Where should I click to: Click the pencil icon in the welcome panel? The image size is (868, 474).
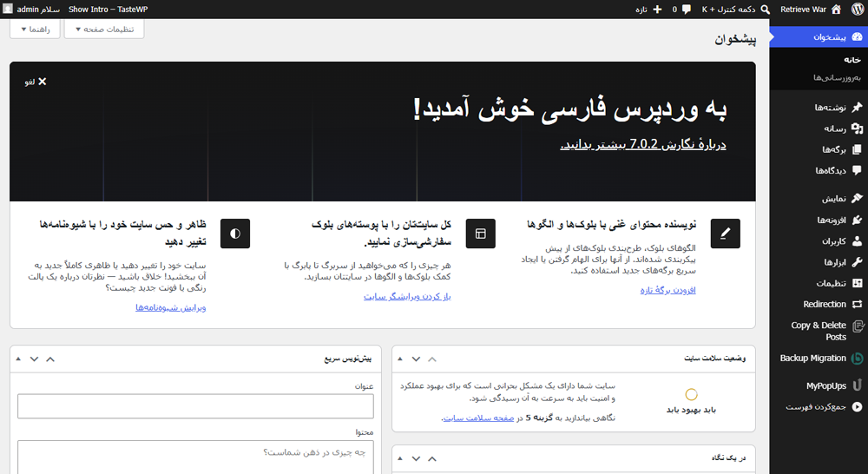tap(725, 234)
